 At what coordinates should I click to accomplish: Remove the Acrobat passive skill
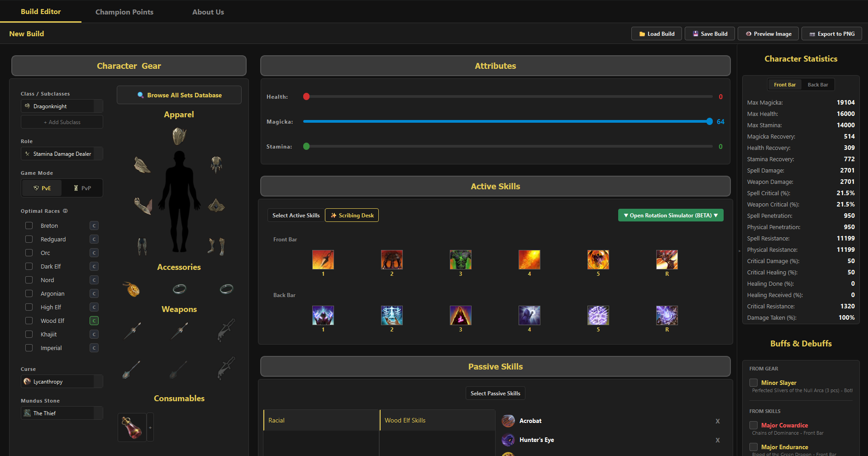718,421
